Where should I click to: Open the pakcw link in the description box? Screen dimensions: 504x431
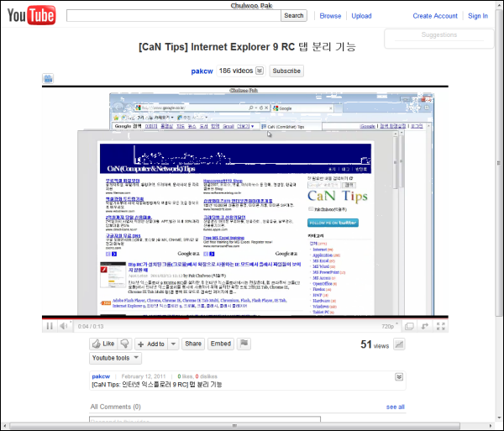pos(101,376)
